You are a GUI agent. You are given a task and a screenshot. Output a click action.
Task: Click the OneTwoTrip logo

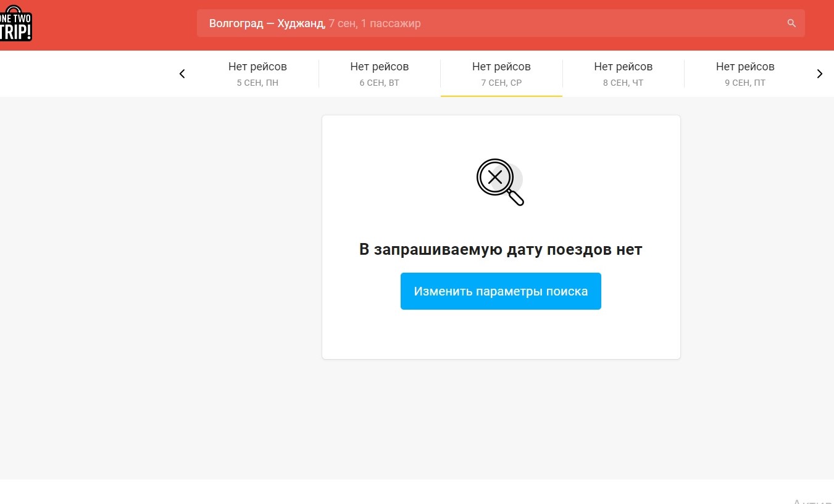[15, 23]
